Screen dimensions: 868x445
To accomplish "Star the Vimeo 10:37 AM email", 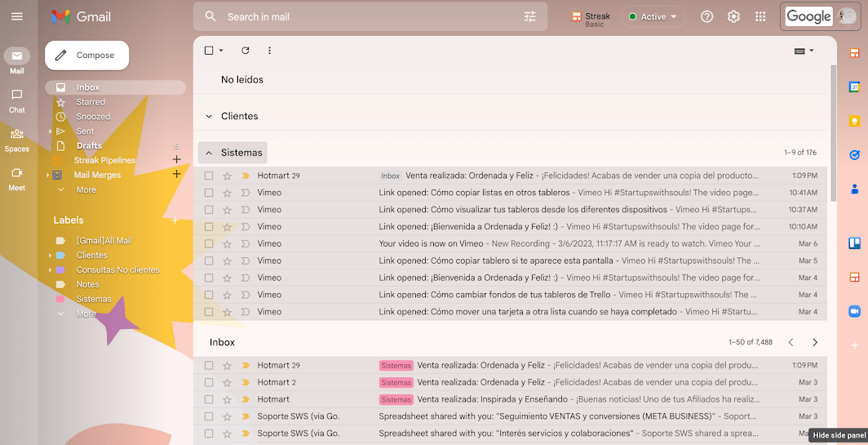I will pos(227,210).
